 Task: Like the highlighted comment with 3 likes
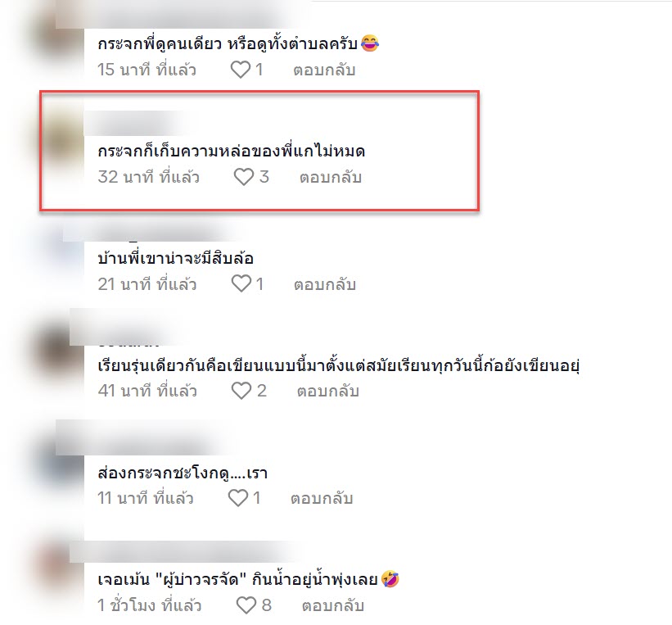coord(244,177)
